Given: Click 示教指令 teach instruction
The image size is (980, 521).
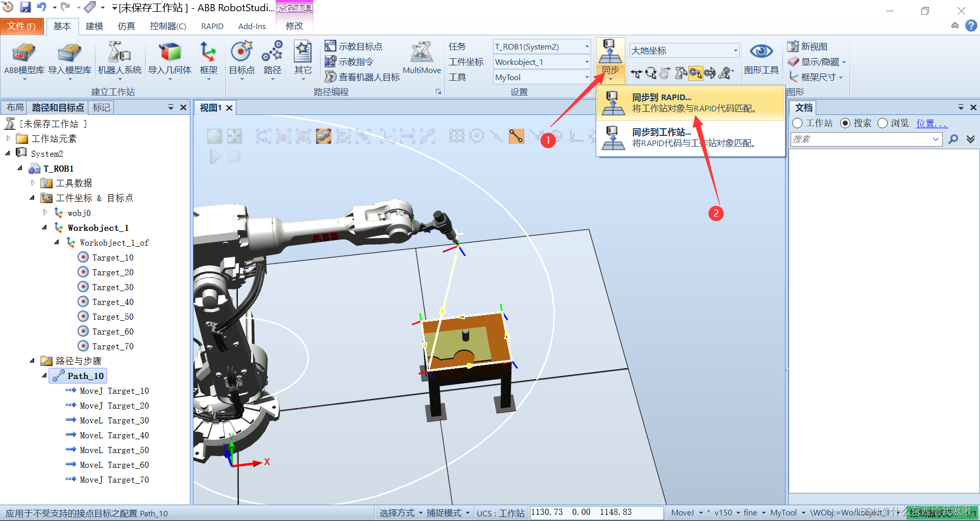Looking at the screenshot, I should [349, 62].
